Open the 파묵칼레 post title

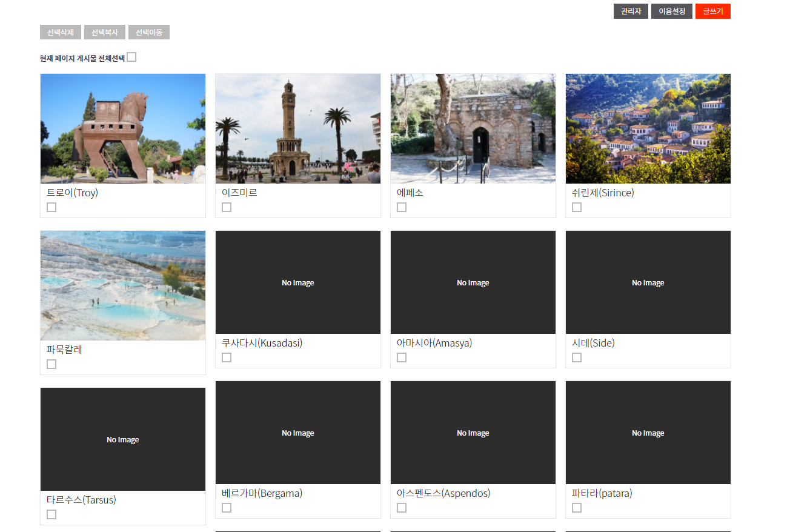coord(64,350)
